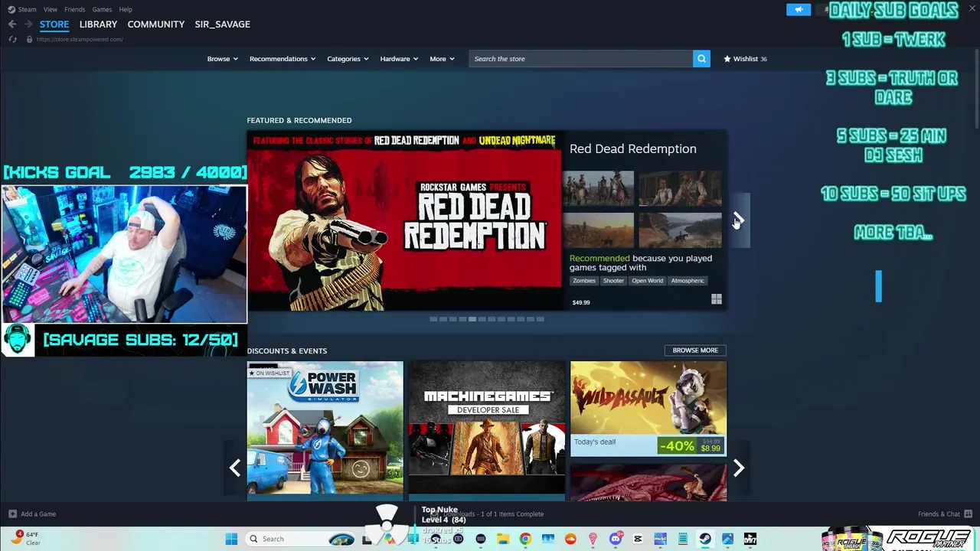Select the highlighted active carousel dot

coord(472,319)
